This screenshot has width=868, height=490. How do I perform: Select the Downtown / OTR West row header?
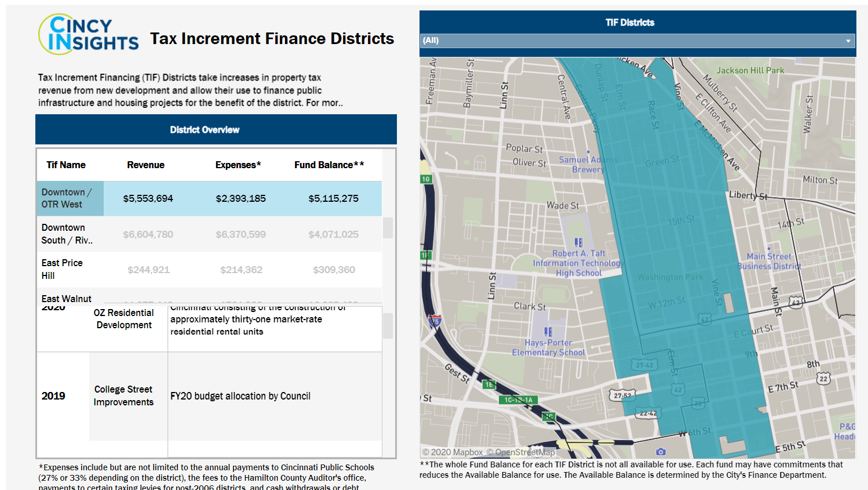70,198
